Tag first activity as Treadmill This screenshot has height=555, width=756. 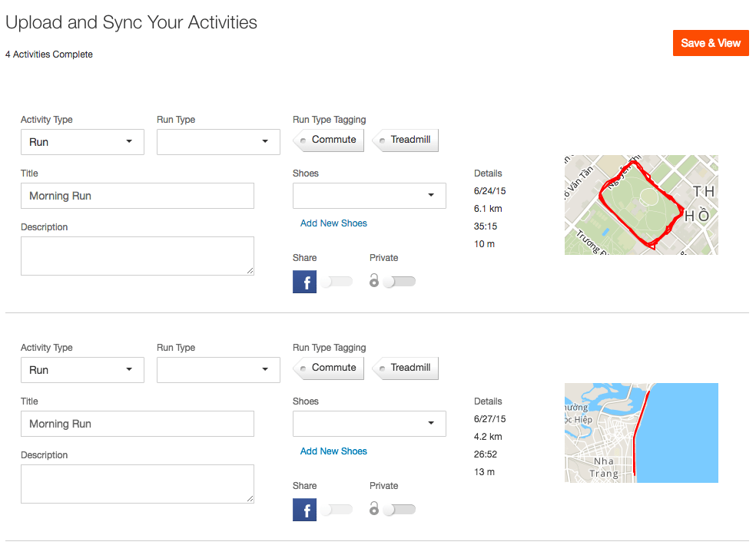pos(406,140)
